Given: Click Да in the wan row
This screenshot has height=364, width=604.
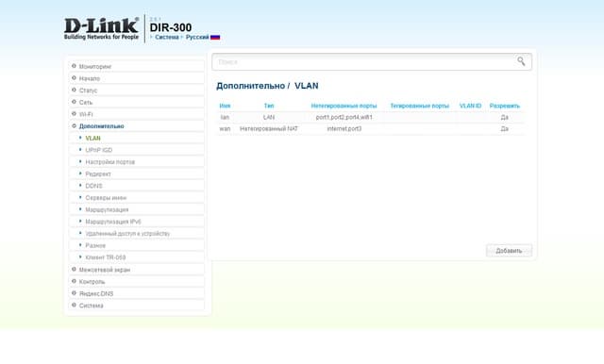Looking at the screenshot, I should (x=505, y=128).
